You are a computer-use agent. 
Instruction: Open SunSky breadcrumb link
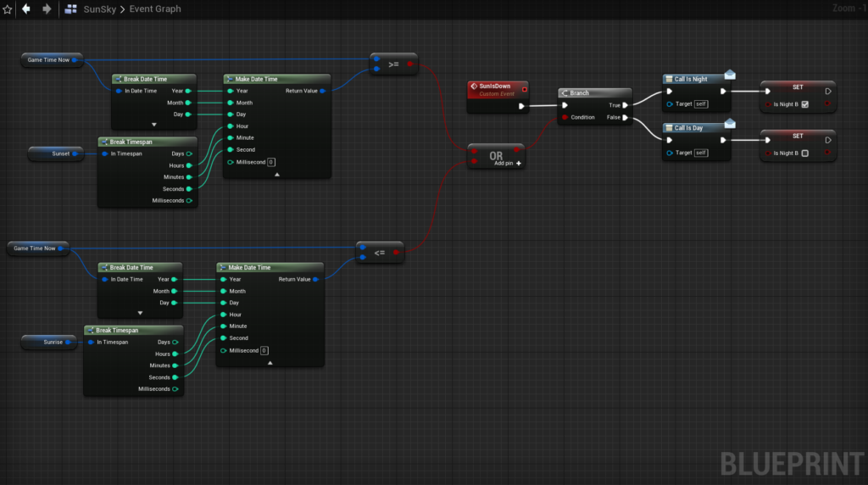click(x=100, y=9)
